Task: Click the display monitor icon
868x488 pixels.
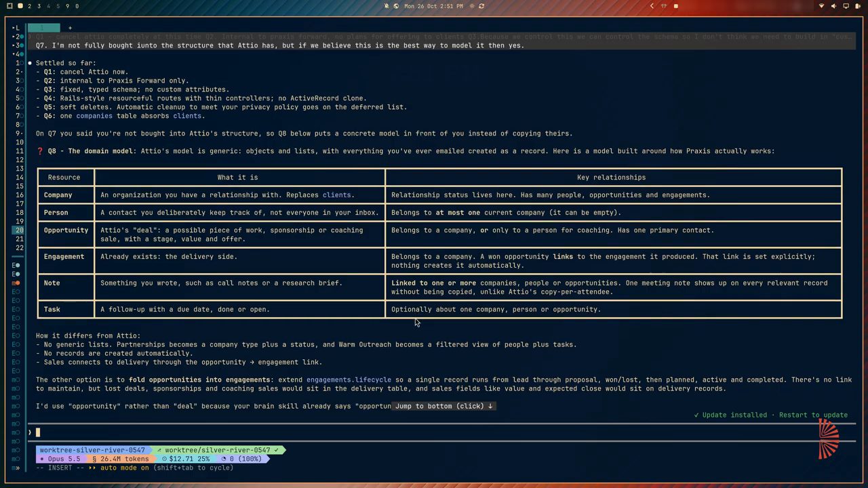Action: [846, 6]
